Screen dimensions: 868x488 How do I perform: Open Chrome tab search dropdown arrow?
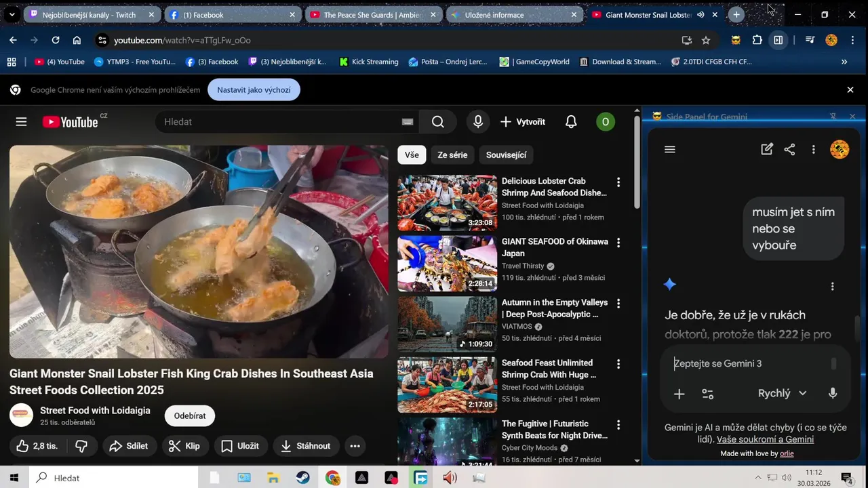(12, 14)
